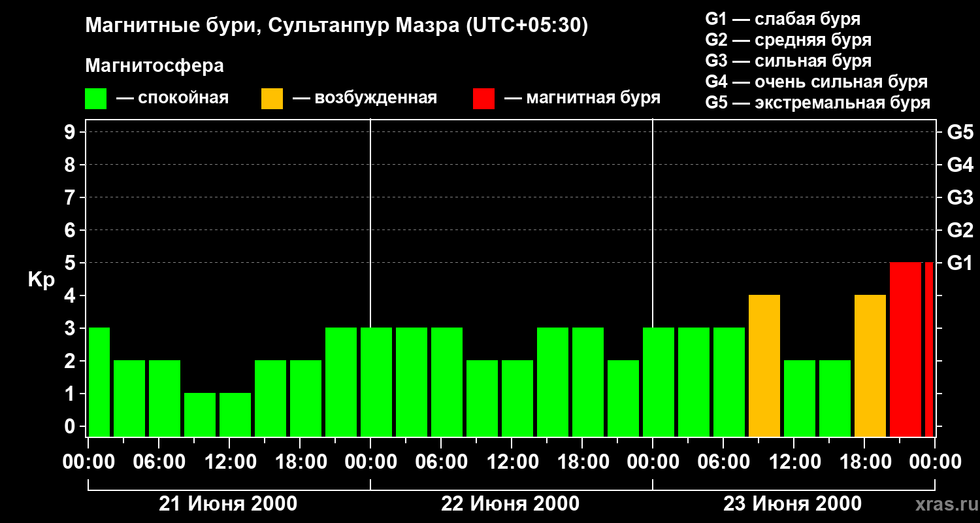Click the orange Kp 4 bar before 12:00 on 23 Июня

click(764, 365)
